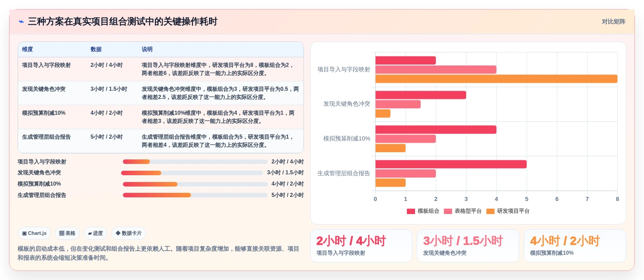Select the 表格 chip
Viewport: 644px width, 280px height.
coord(67,233)
